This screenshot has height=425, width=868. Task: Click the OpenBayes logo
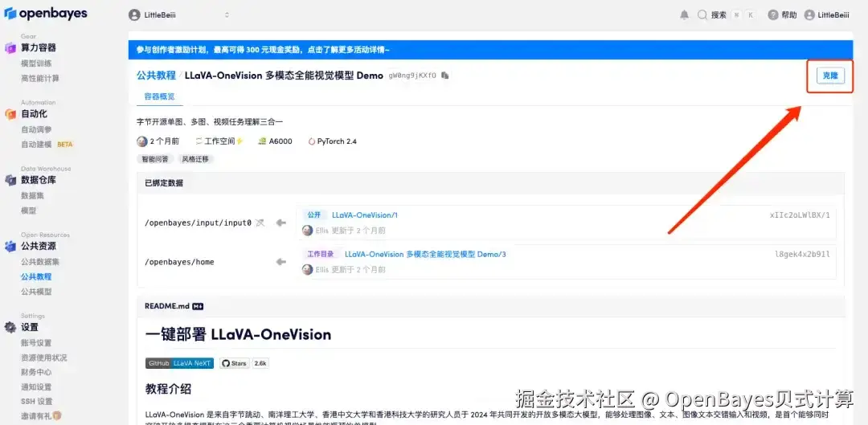[x=45, y=14]
